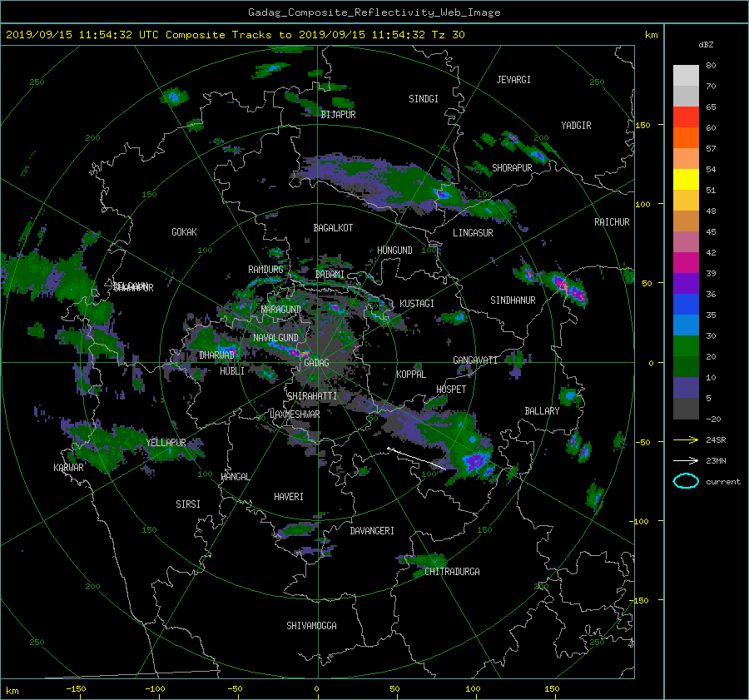Click the SINDGI city label
This screenshot has width=749, height=700.
coord(424,99)
